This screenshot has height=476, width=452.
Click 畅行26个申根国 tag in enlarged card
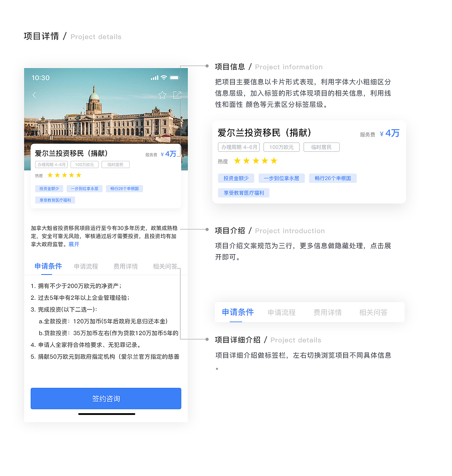(x=333, y=178)
